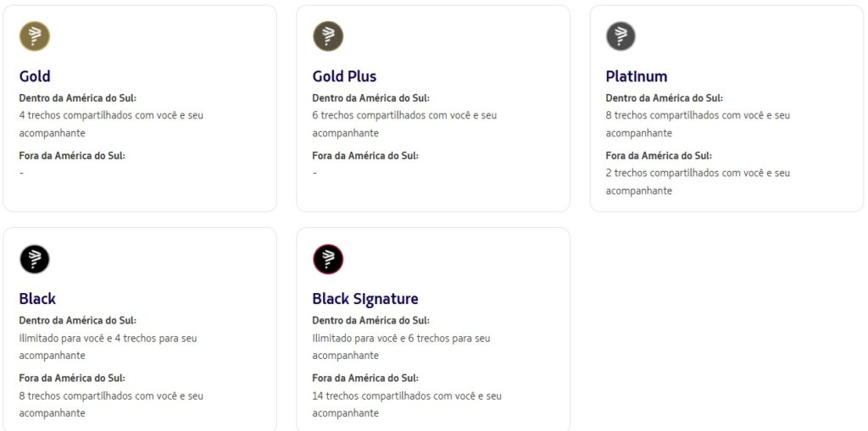The width and height of the screenshot is (868, 431).
Task: Click Gold's "4 trechos compartilhados" text
Action: pyautogui.click(x=111, y=115)
